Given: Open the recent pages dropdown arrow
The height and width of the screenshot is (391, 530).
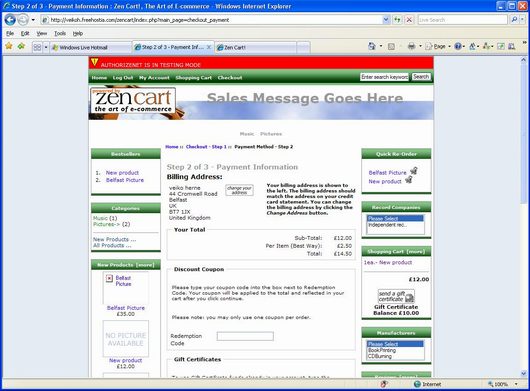Looking at the screenshot, I should [x=33, y=20].
